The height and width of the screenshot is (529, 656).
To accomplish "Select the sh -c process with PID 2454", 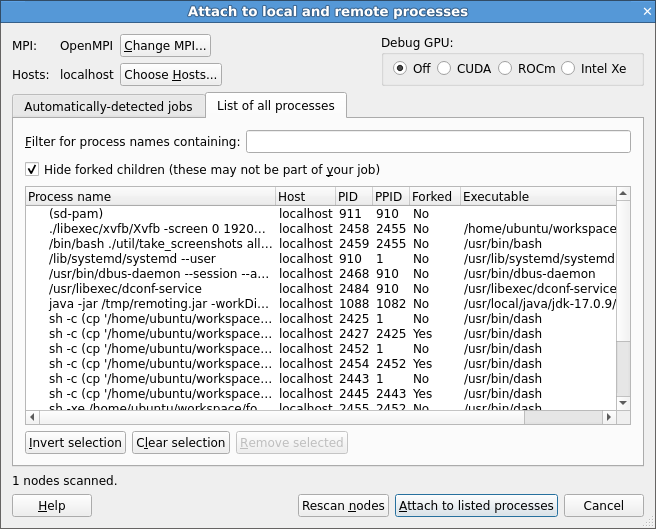I will [321, 364].
